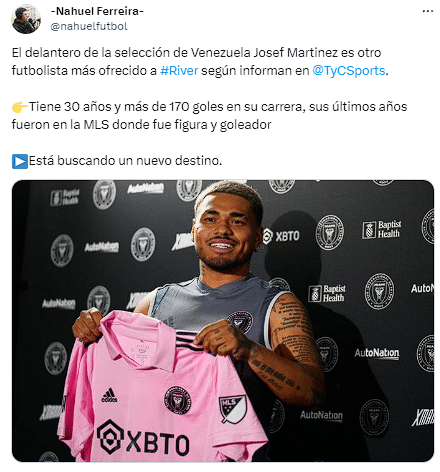Click the underlined AutoNation logo near the tattooed arm
Screen dimensions: 440x472
(377, 353)
